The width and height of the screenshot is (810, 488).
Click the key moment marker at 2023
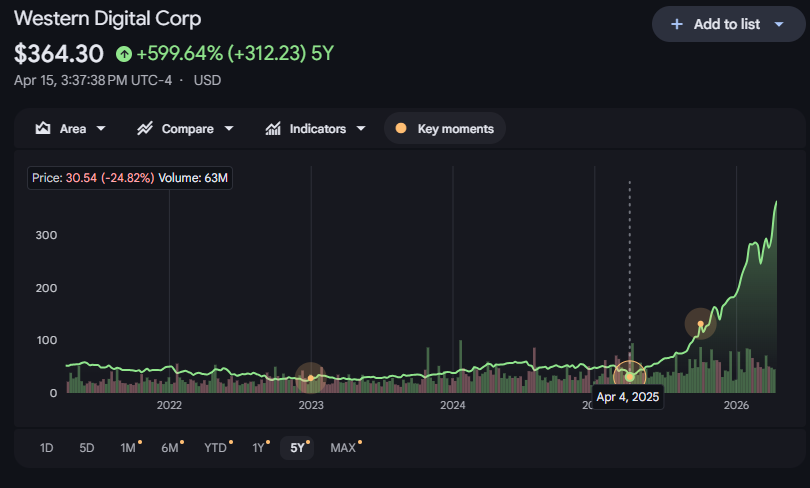(310, 378)
